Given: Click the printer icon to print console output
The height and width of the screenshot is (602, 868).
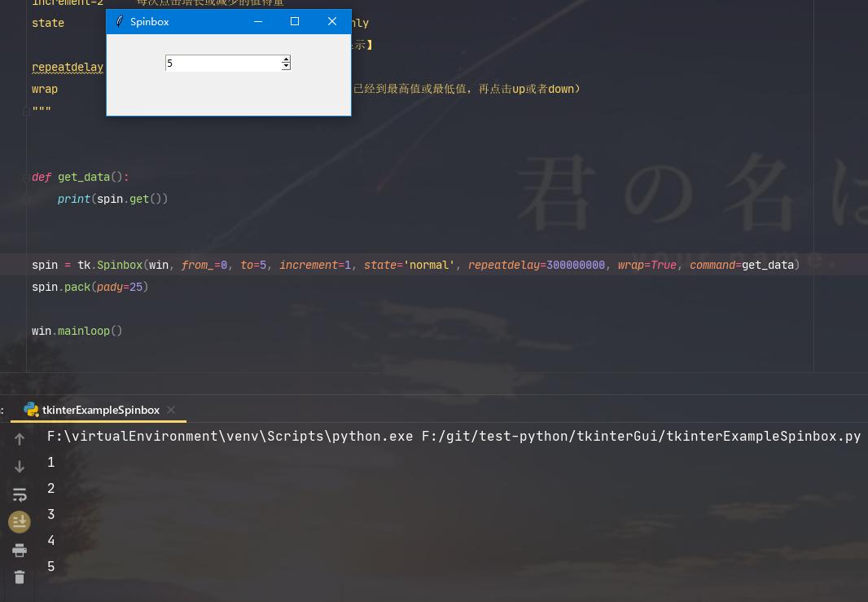Looking at the screenshot, I should pyautogui.click(x=20, y=550).
